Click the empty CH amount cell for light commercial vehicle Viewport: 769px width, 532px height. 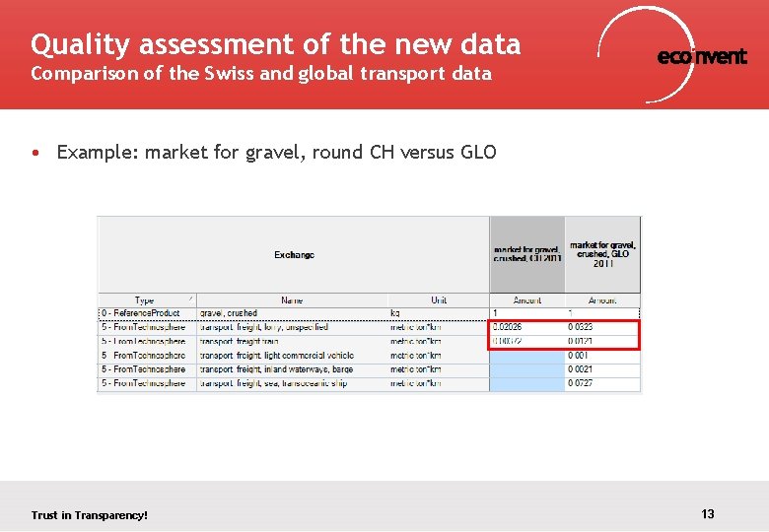coord(527,356)
